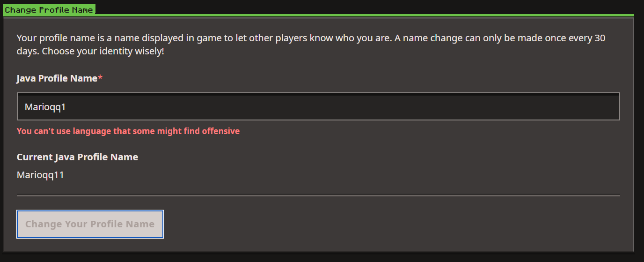This screenshot has width=644, height=262.
Task: Click the typed text Marioqq1 in the field
Action: point(45,107)
